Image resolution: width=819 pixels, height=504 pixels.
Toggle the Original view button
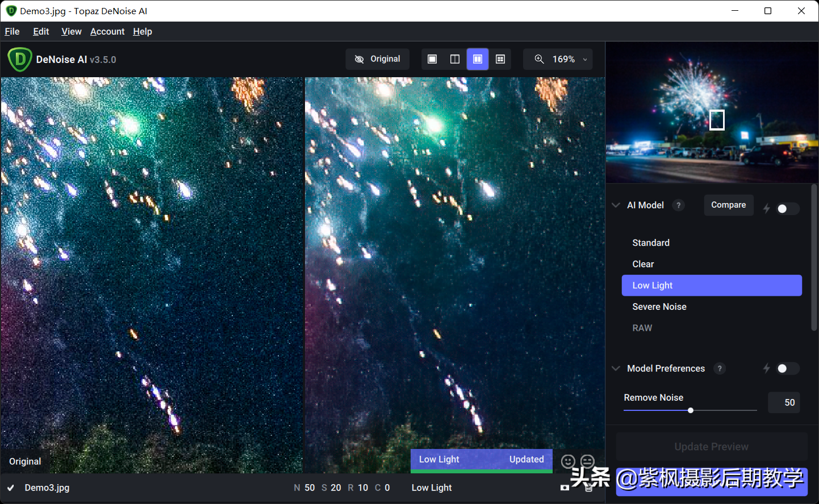click(378, 59)
